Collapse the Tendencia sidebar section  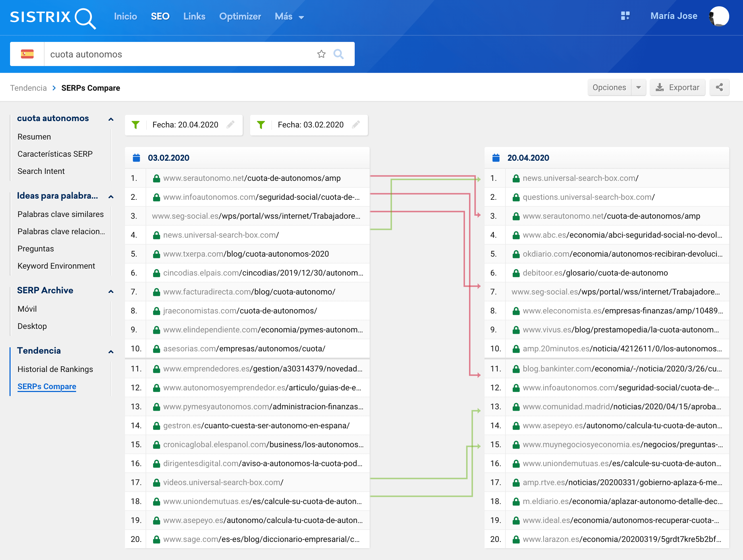[111, 352]
